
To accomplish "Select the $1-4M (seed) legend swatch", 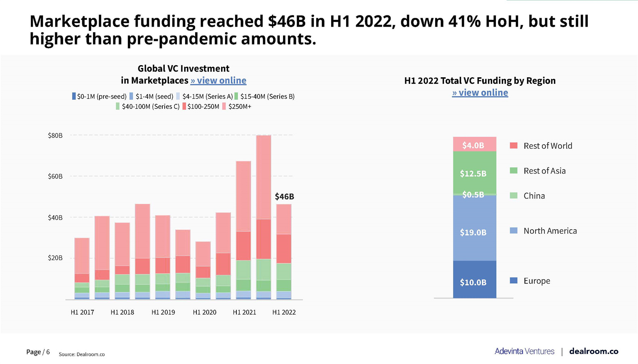I will pos(132,96).
